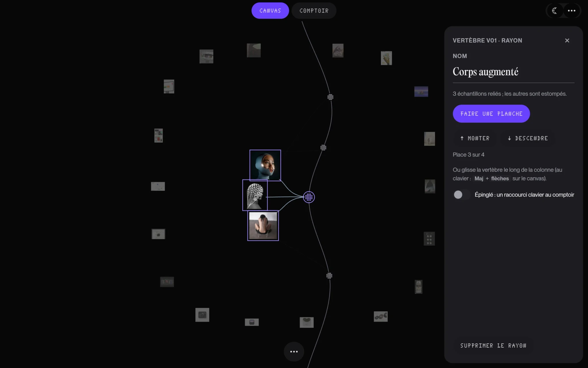Open the top-right three-dots menu
Viewport: 588px width, 368px height.
(x=572, y=11)
